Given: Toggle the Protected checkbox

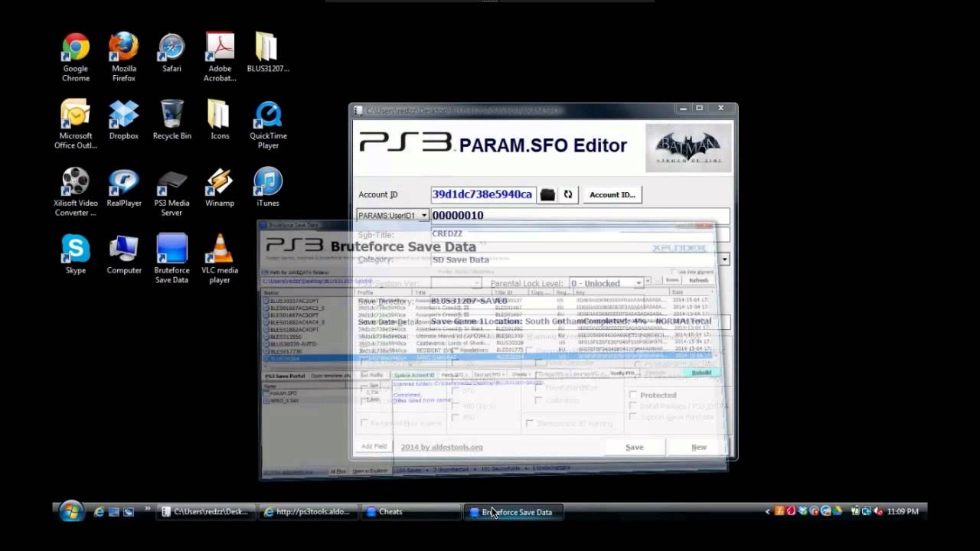Looking at the screenshot, I should tap(633, 395).
